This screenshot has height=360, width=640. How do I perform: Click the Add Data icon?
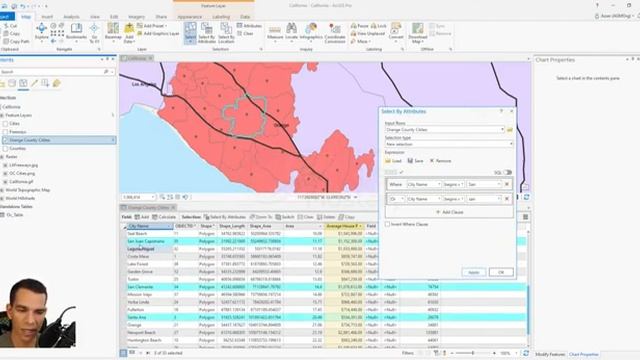click(129, 33)
